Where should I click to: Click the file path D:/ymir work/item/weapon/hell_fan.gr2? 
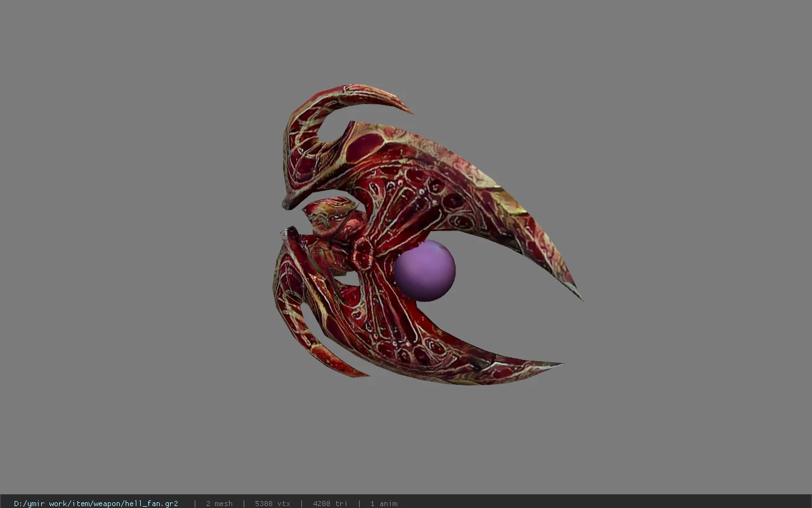[96, 504]
